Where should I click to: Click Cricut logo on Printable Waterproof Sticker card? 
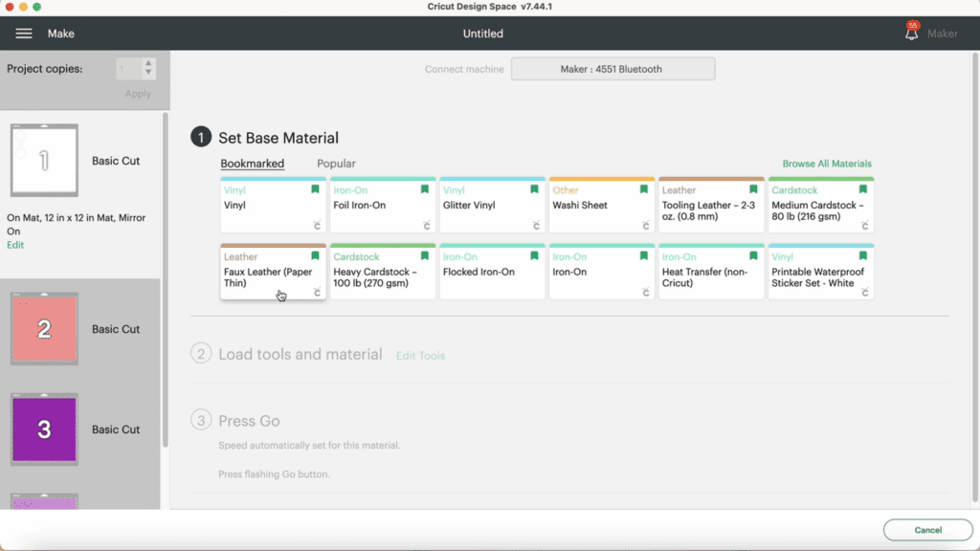coord(864,293)
